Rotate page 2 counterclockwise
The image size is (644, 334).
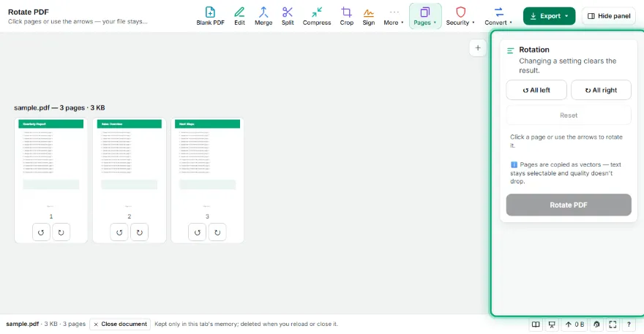(119, 232)
